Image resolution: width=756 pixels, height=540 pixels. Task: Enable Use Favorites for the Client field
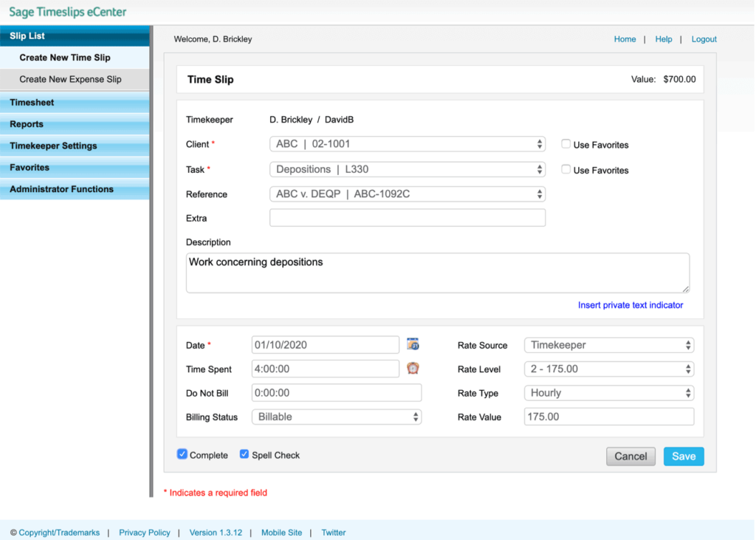pyautogui.click(x=566, y=144)
